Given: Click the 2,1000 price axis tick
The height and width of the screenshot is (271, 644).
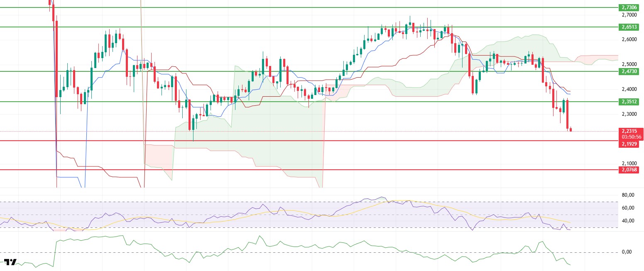Looking at the screenshot, I should pyautogui.click(x=629, y=164).
